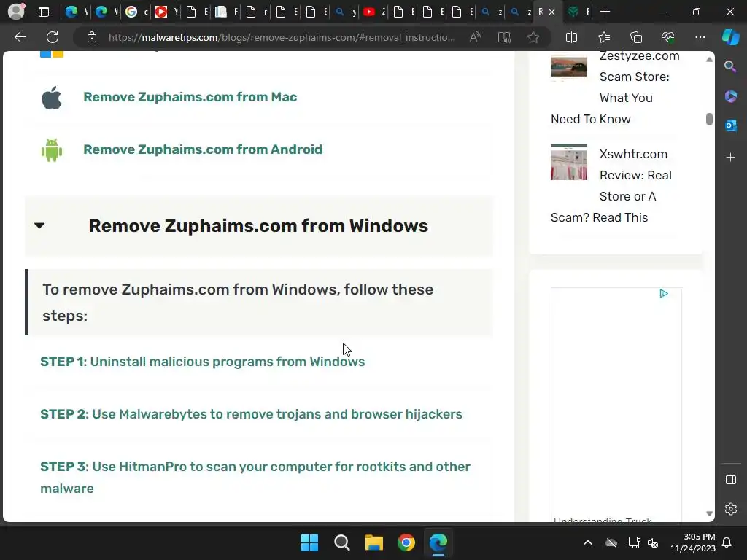This screenshot has width=747, height=560.
Task: Open Xswhtr.com Review article
Action: pos(611,186)
